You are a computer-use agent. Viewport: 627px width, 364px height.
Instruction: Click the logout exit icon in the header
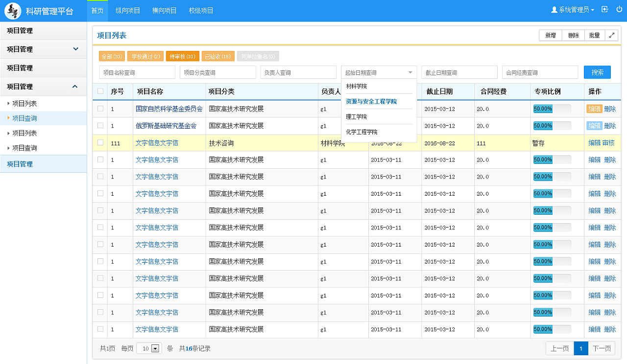[x=604, y=9]
